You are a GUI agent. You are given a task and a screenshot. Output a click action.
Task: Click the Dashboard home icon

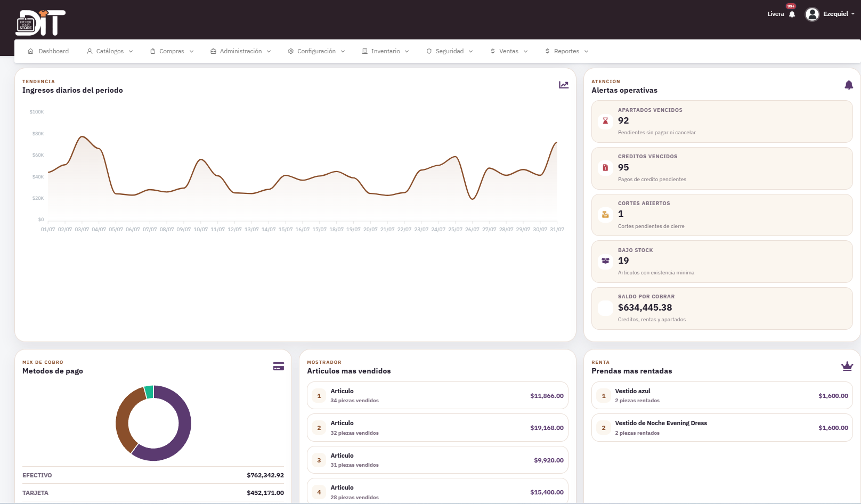(x=30, y=52)
